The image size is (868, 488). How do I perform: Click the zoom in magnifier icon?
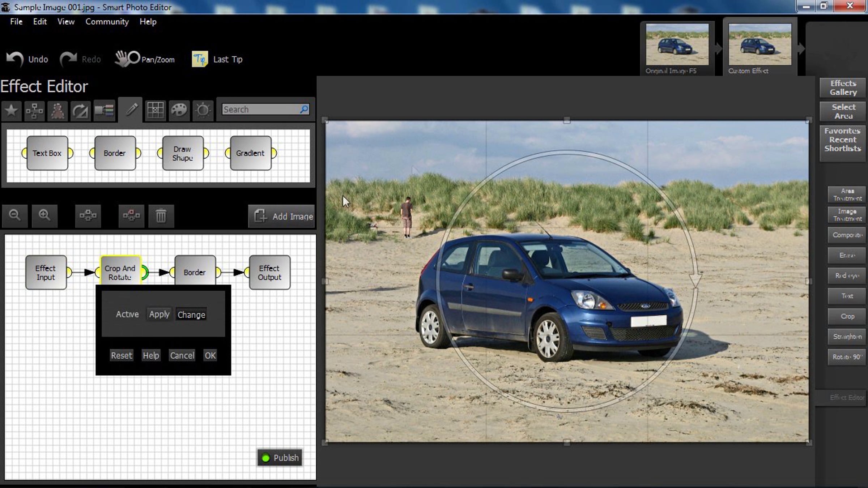[x=44, y=215]
